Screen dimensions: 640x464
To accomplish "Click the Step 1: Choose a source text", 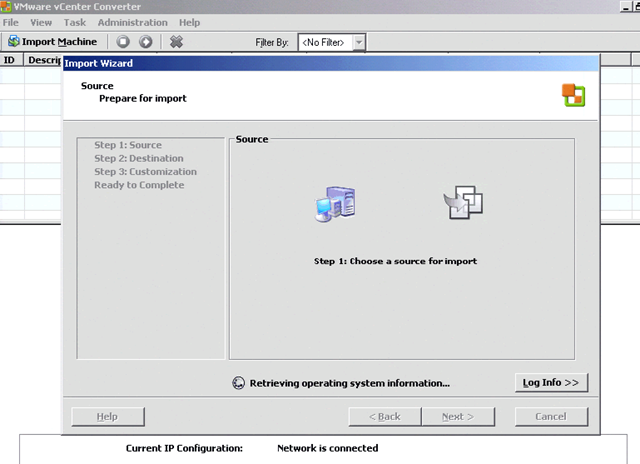I will 395,261.
